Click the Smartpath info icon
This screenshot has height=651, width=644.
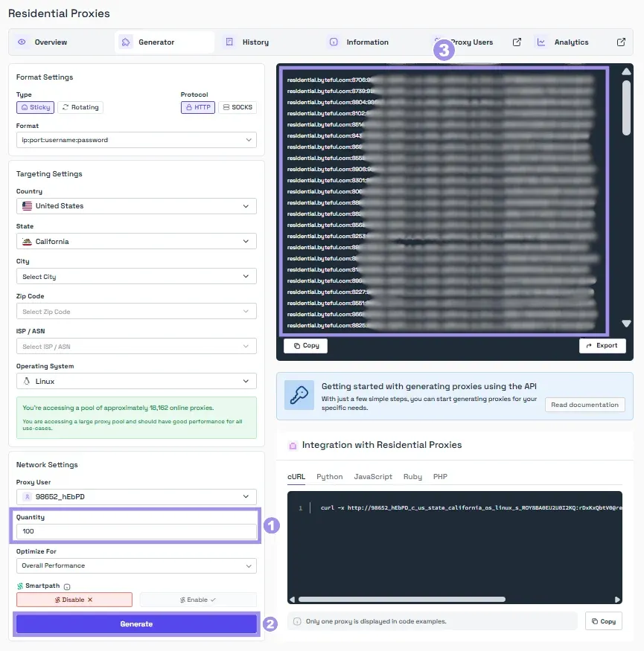67,586
